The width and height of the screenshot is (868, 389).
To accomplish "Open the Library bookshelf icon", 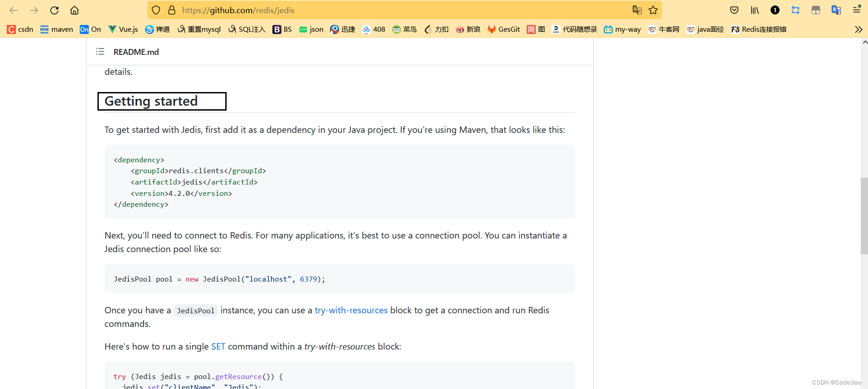I will 755,10.
